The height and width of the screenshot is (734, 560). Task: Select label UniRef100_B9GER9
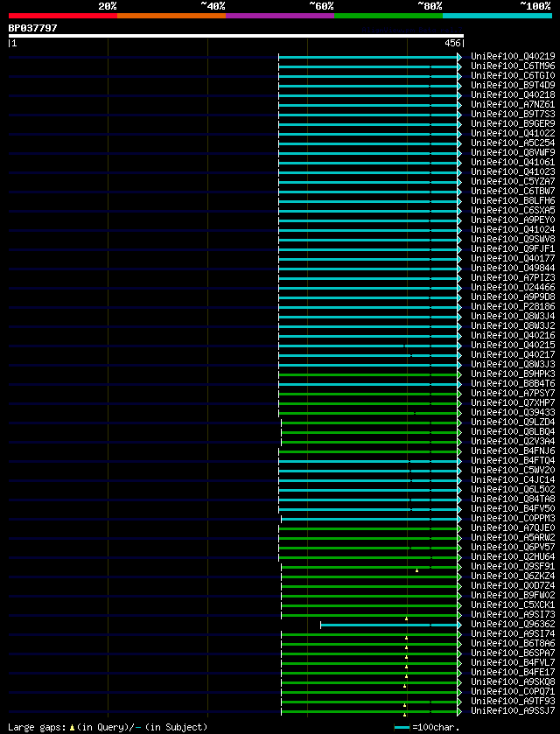[513, 124]
